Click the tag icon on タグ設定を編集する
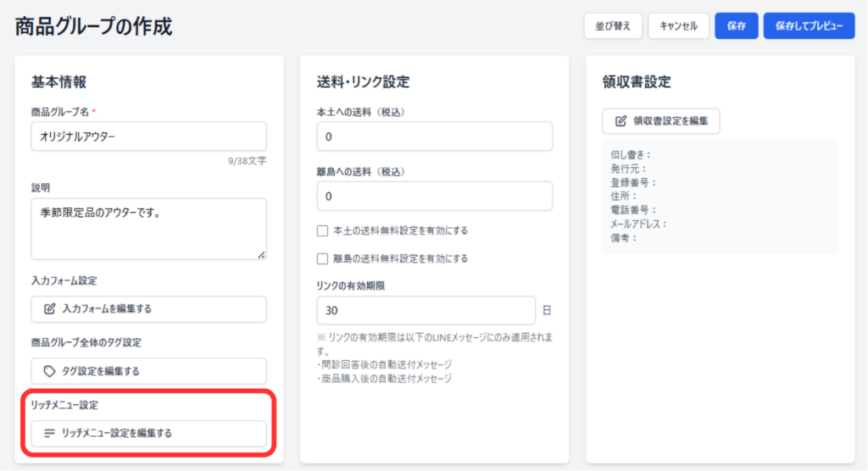The image size is (868, 471). [x=50, y=371]
